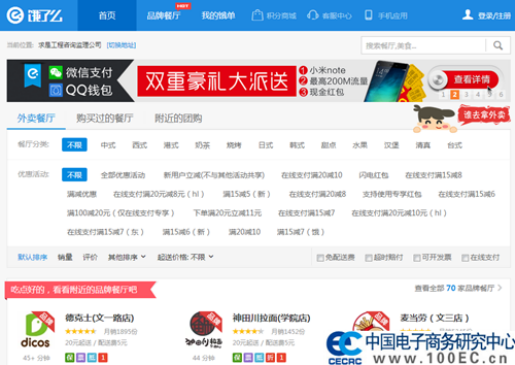Screen dimensions: 515x365
Task: Click the 查看详情 banner button
Action: (471, 79)
